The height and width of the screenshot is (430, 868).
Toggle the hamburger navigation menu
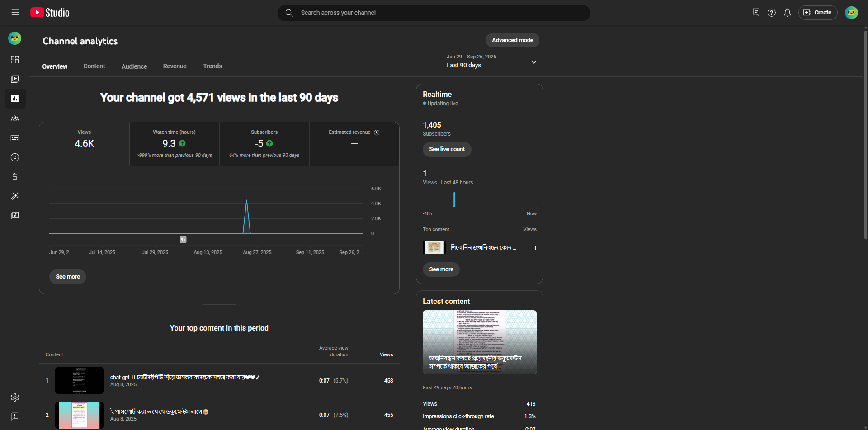tap(15, 13)
